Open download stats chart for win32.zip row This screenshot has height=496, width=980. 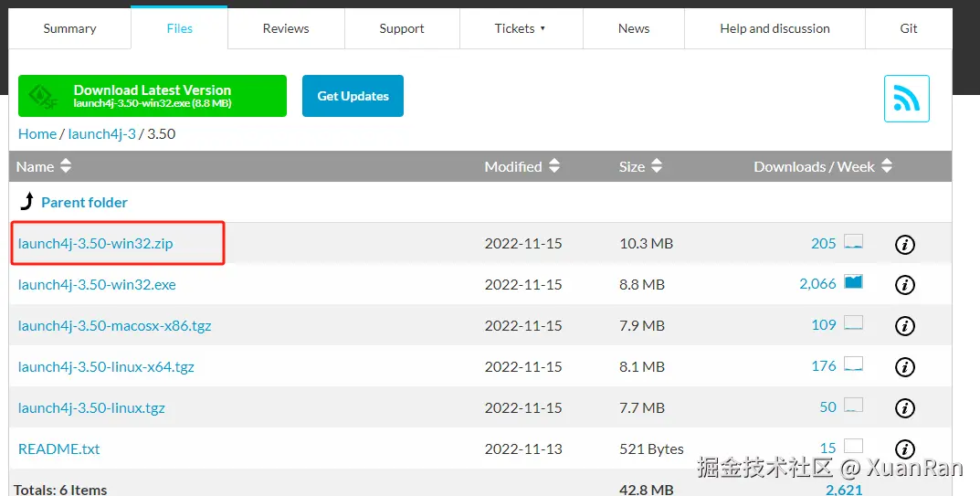click(x=853, y=241)
